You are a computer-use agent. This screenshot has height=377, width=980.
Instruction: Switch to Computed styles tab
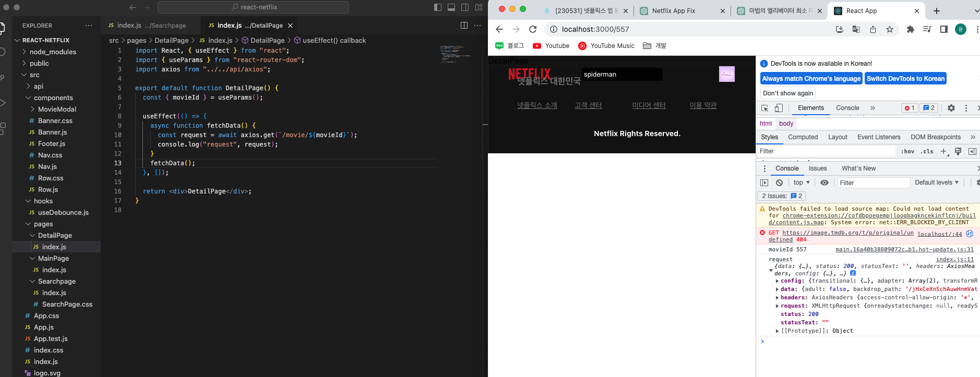803,137
